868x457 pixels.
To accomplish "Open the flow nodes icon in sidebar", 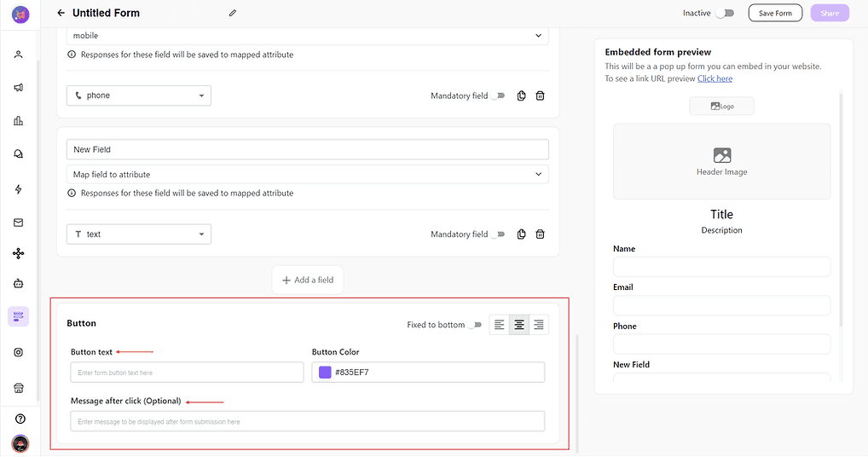I will [x=18, y=253].
